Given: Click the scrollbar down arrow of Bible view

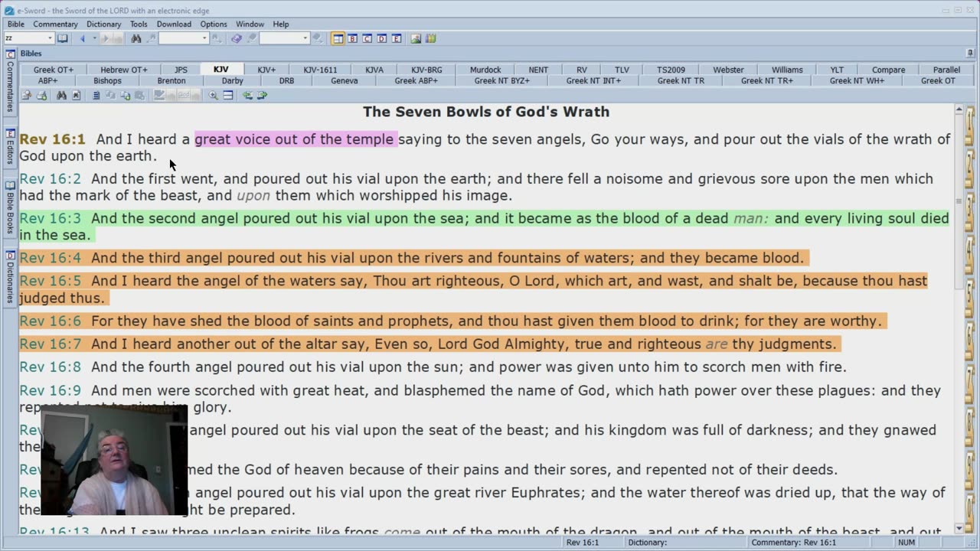Looking at the screenshot, I should 958,528.
